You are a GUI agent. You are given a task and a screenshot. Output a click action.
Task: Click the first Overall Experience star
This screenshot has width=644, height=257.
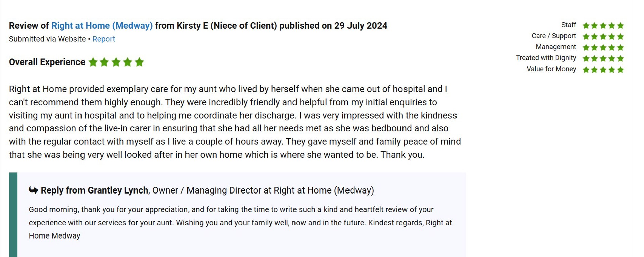pos(93,62)
